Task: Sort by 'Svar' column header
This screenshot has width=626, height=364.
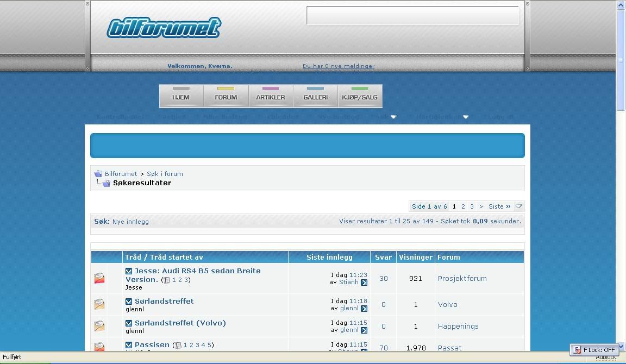Action: click(x=383, y=258)
